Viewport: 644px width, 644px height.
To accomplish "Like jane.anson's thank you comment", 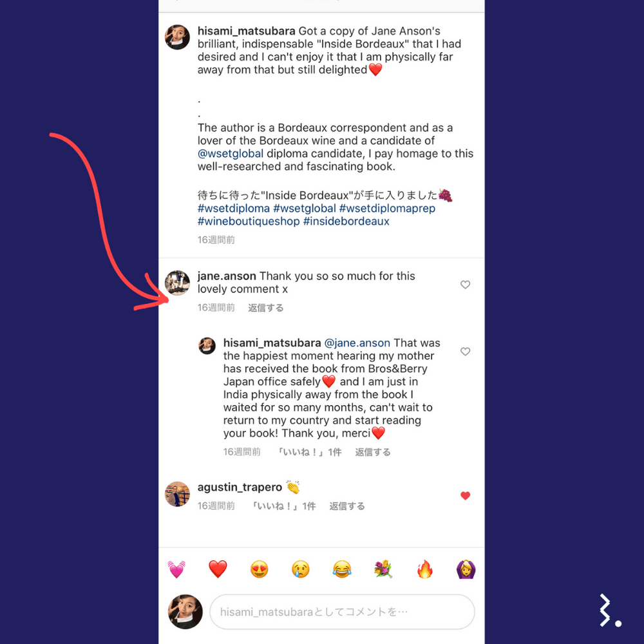I will coord(465,285).
